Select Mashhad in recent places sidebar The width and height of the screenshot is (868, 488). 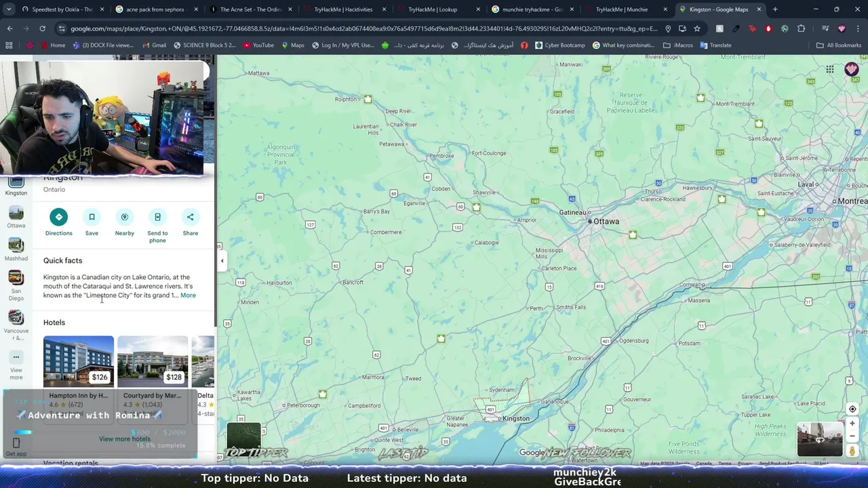16,250
